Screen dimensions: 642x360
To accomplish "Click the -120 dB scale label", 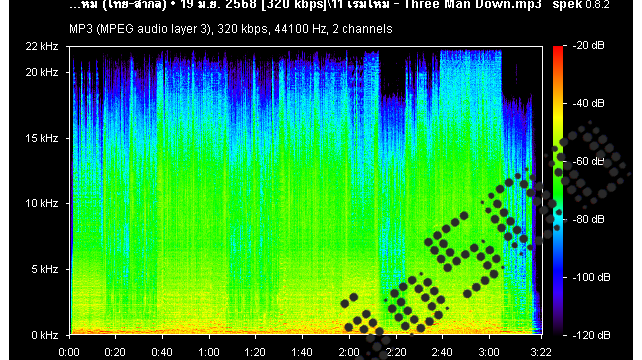I will pyautogui.click(x=590, y=335).
